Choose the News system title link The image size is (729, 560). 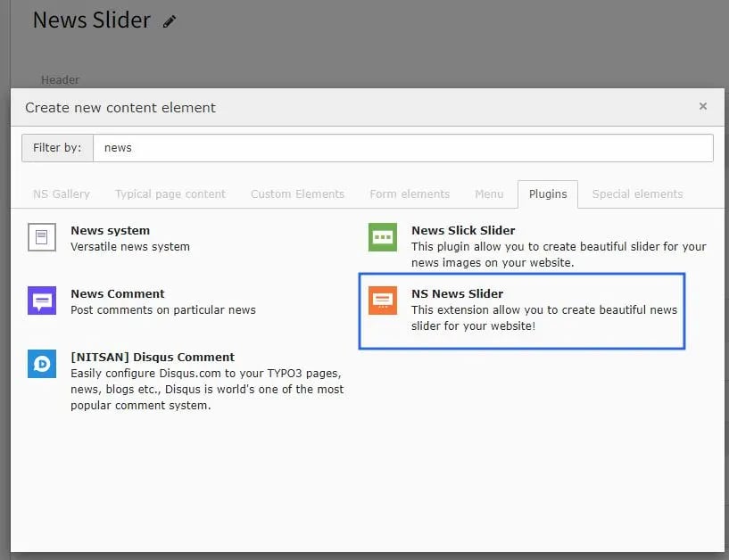pos(110,230)
